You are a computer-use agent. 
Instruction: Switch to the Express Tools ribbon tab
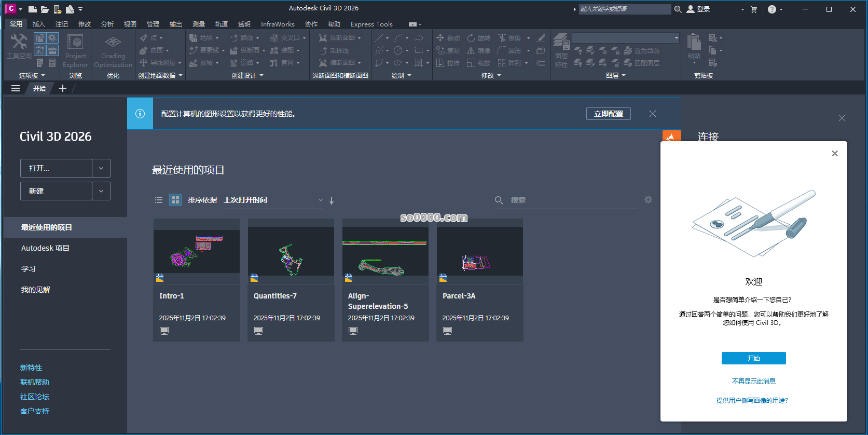pos(371,24)
